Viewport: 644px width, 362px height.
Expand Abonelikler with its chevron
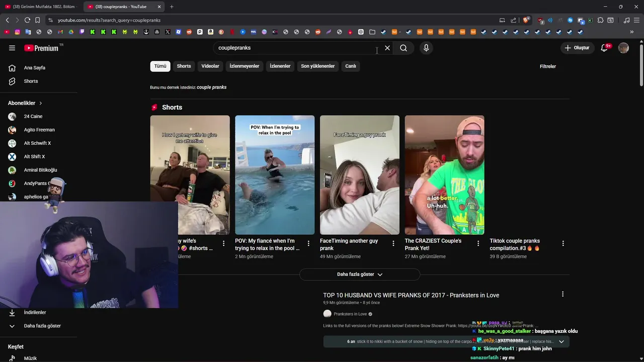(x=40, y=103)
